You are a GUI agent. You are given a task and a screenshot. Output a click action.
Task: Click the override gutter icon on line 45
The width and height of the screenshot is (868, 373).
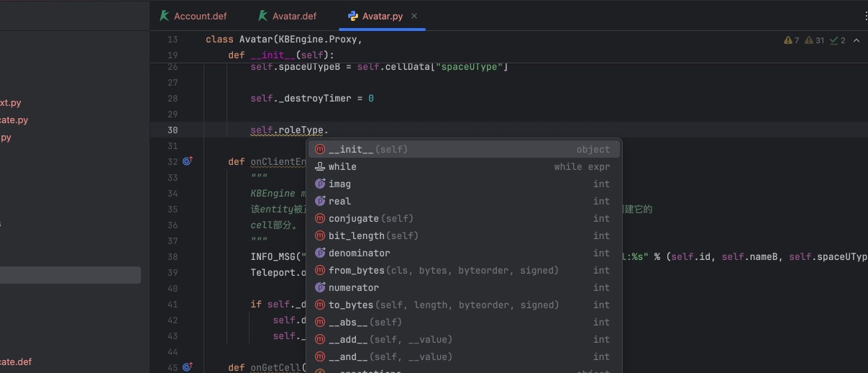[x=188, y=367]
